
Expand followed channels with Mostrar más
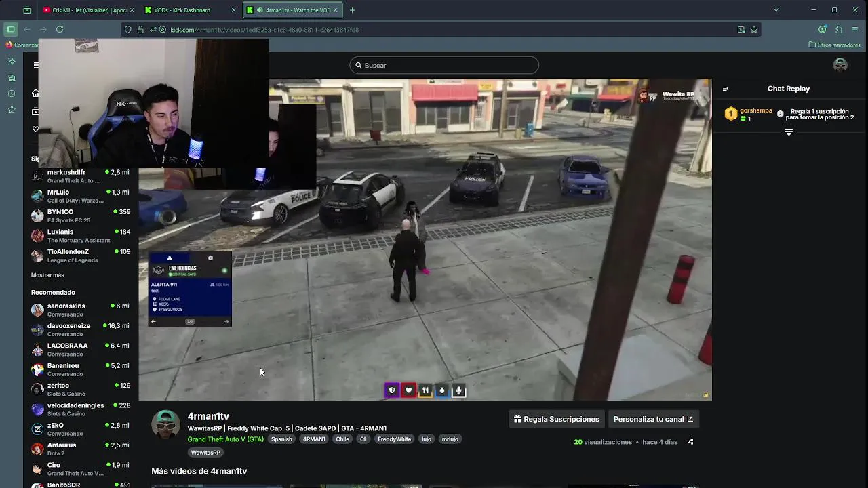(47, 275)
